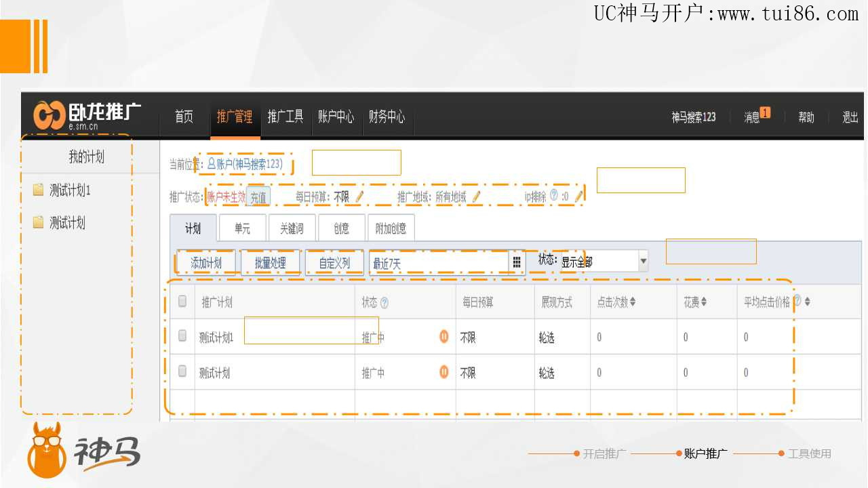Screen dimensions: 868x488
Task: Click the 账户推广 step in slide footer
Action: pyautogui.click(x=705, y=454)
